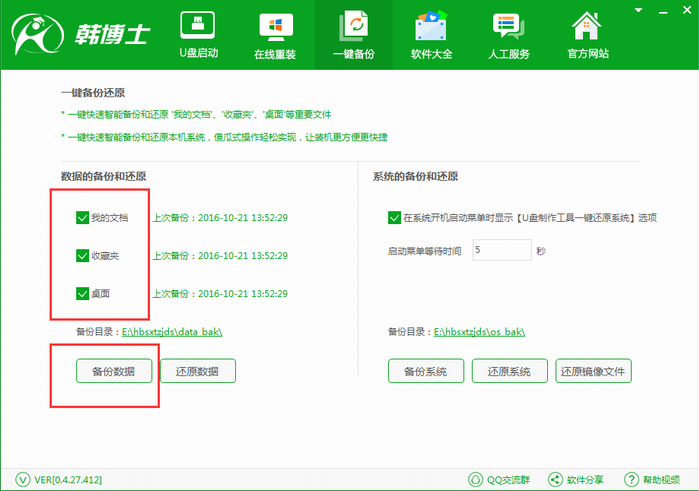Image resolution: width=699 pixels, height=491 pixels.
Task: Toggle the 收藏夹 favorites checkbox
Action: [83, 256]
